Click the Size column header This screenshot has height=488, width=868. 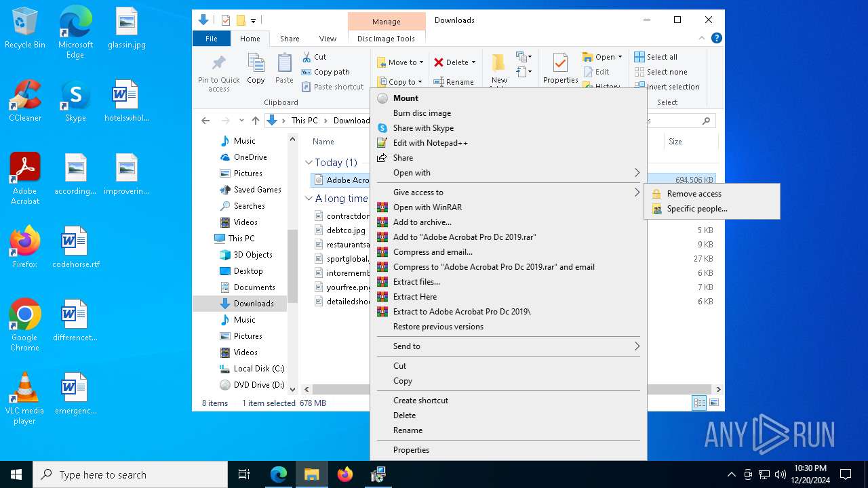(690, 142)
